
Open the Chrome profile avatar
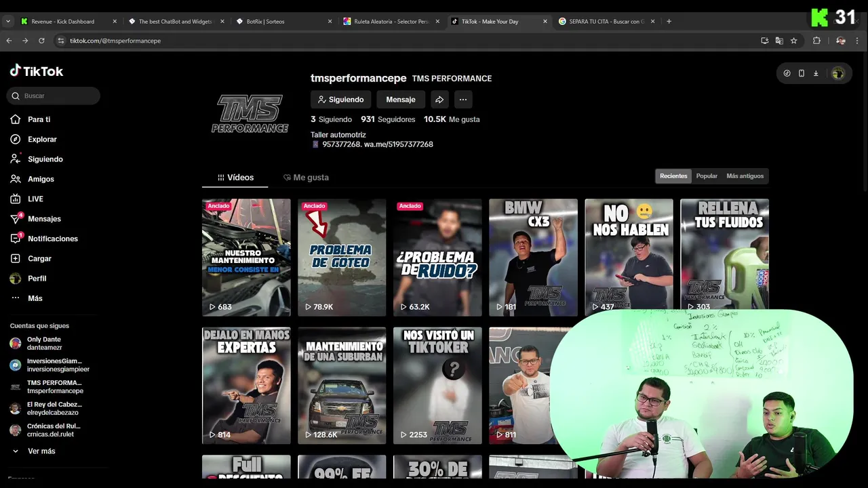[841, 41]
